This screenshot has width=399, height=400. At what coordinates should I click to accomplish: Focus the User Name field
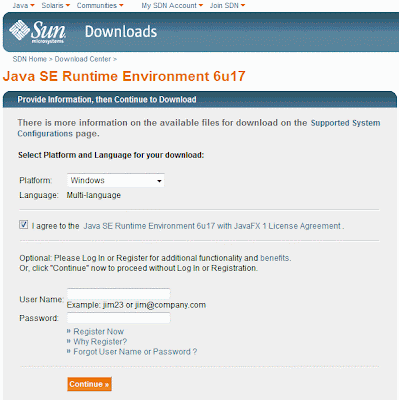click(x=118, y=294)
